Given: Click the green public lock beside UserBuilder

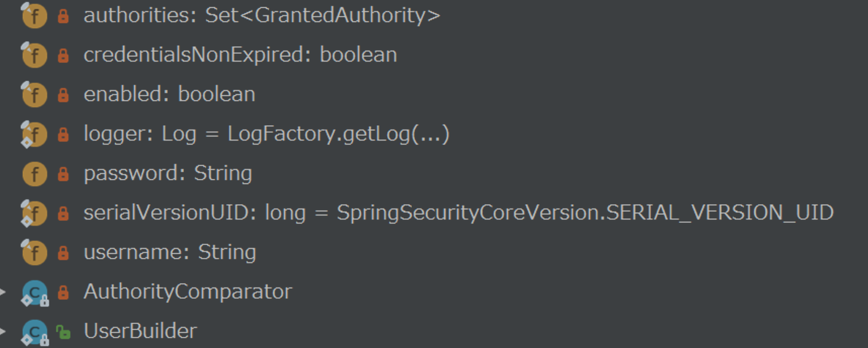Looking at the screenshot, I should 63,333.
